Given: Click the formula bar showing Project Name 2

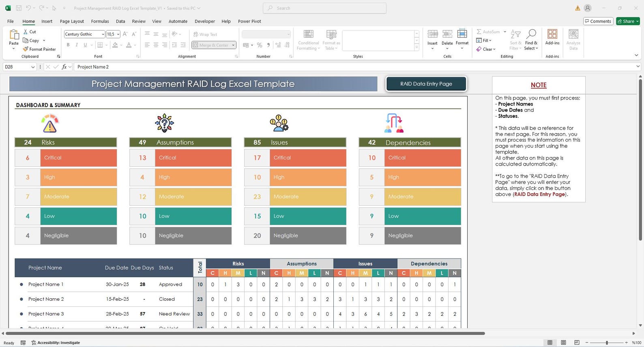Looking at the screenshot, I should 354,67.
